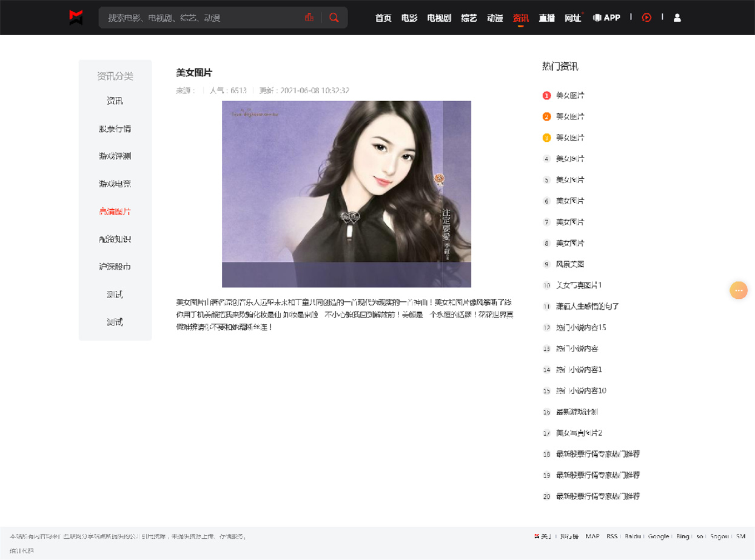Open the 最新游戏评测 hot news link
The image size is (755, 560).
[577, 412]
